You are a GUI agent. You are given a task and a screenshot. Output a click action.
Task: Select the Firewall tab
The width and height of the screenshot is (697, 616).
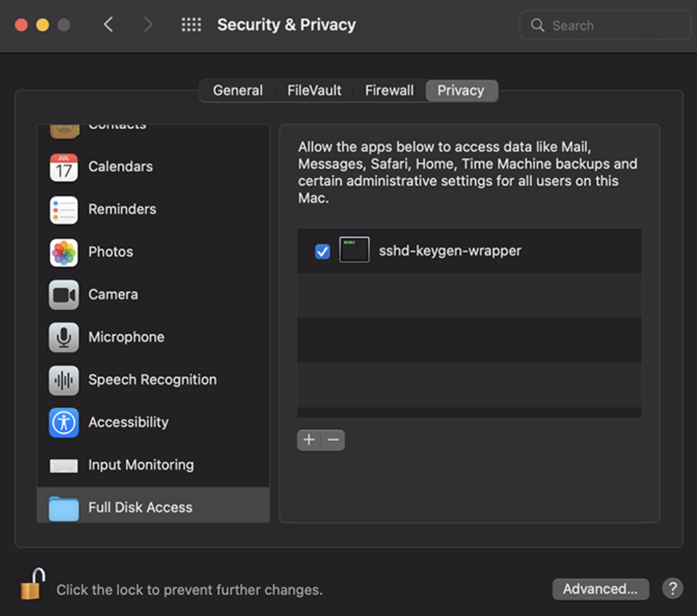tap(389, 90)
